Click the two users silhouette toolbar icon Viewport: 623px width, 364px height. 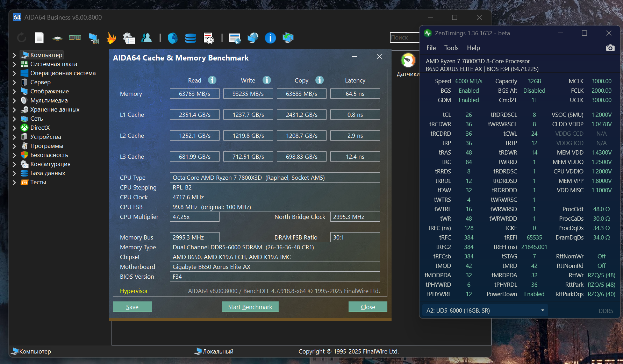point(146,38)
